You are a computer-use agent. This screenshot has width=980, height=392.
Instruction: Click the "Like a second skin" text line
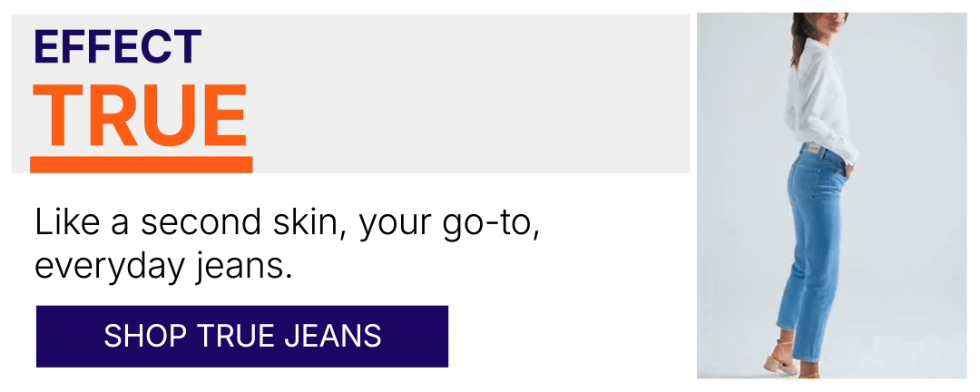tap(287, 222)
